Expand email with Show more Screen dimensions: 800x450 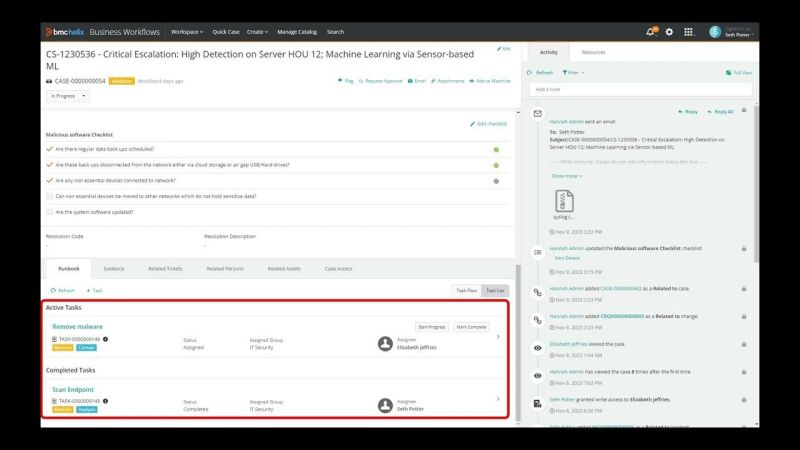coord(566,176)
